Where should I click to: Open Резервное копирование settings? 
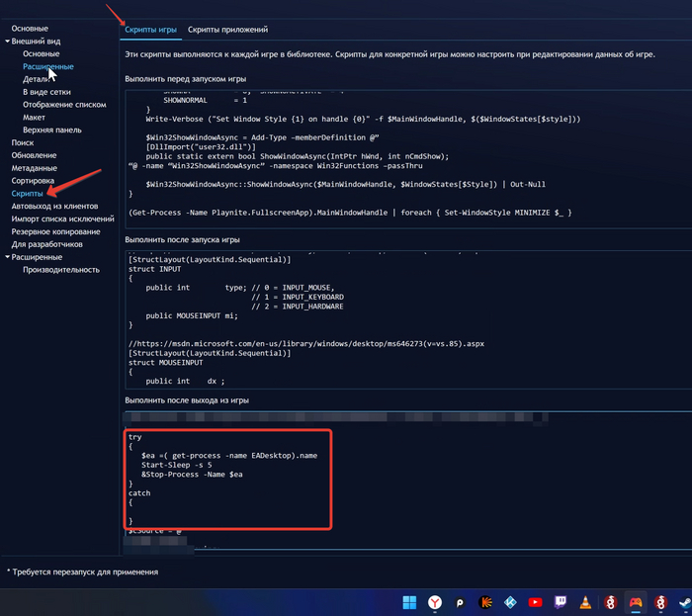click(55, 231)
